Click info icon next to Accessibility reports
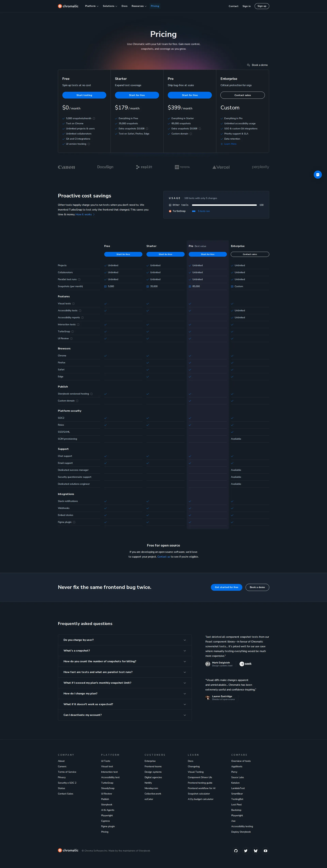Image resolution: width=327 pixels, height=868 pixels. point(82,317)
